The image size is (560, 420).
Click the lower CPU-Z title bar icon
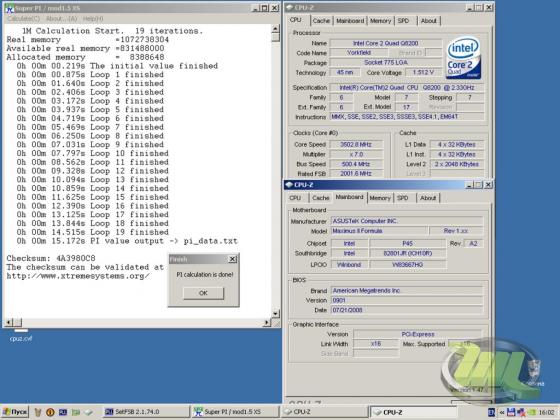[x=289, y=185]
